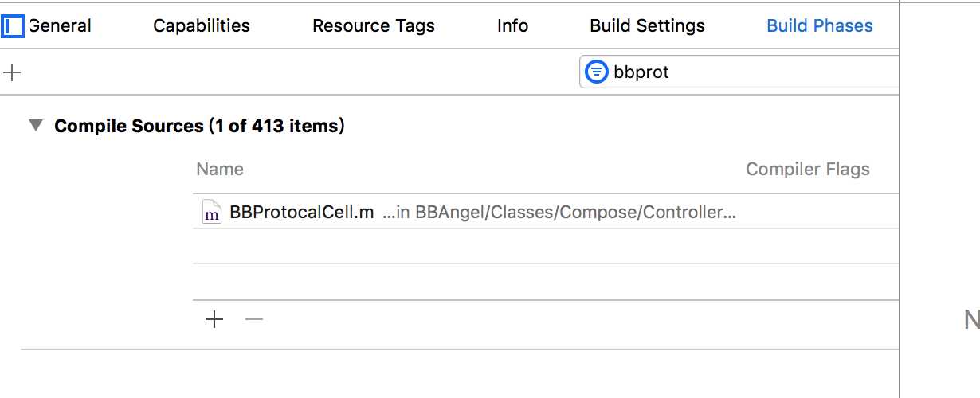
Task: Click the Compile Sources phase title
Action: pyautogui.click(x=199, y=126)
